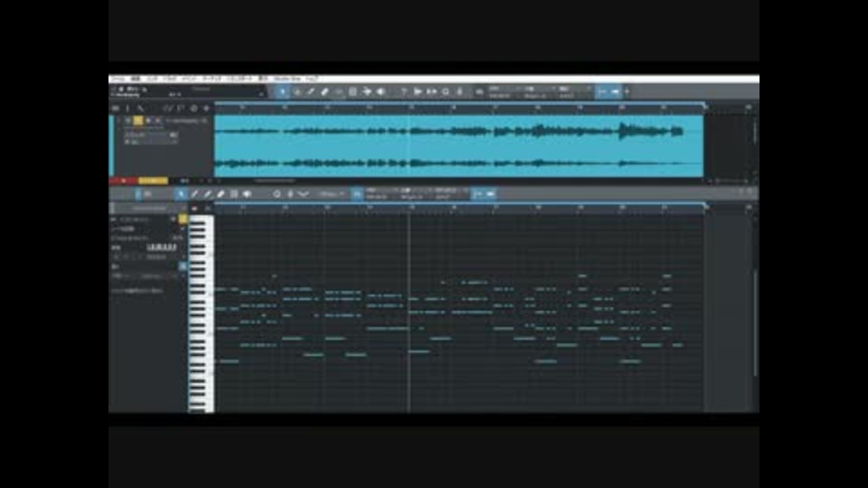
Task: Click the yellow square button in the editor inspector
Action: [x=183, y=220]
